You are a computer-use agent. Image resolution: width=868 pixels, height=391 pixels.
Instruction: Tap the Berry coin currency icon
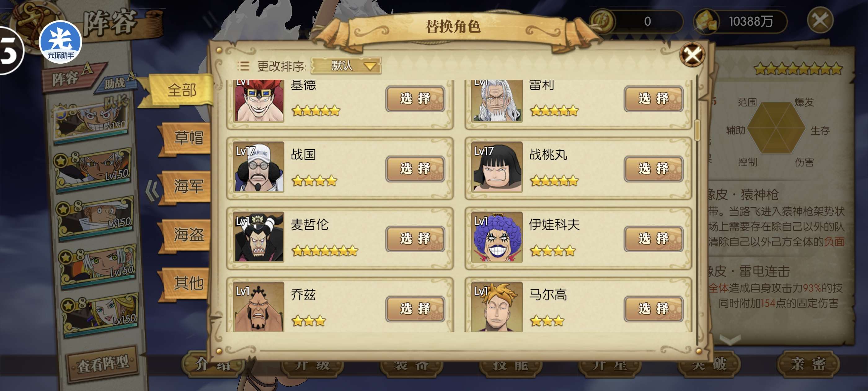[602, 21]
